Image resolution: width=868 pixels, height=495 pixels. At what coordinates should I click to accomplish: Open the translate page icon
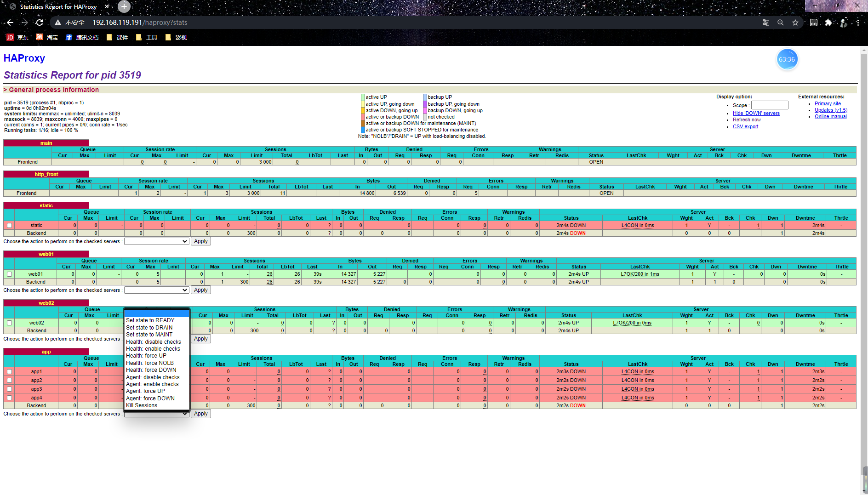(765, 23)
